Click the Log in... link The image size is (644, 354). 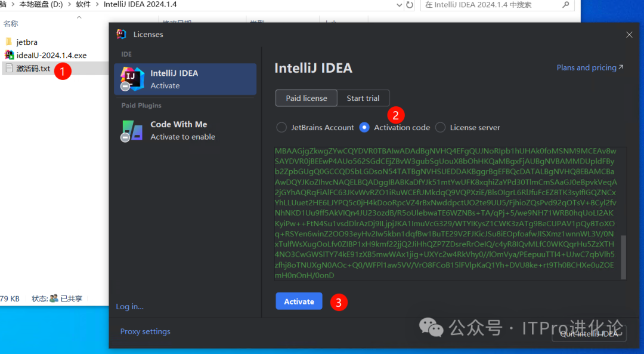point(130,306)
